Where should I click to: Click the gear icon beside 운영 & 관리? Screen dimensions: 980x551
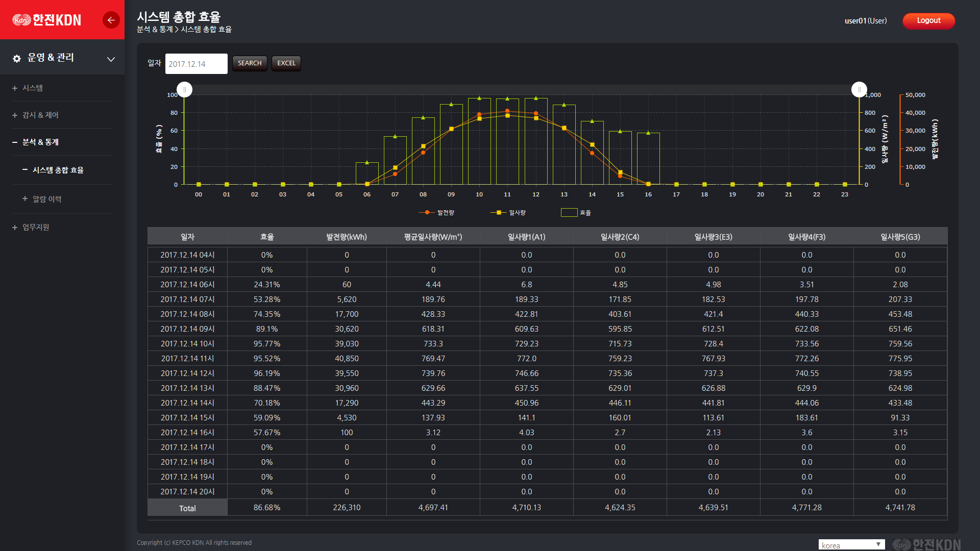point(17,58)
